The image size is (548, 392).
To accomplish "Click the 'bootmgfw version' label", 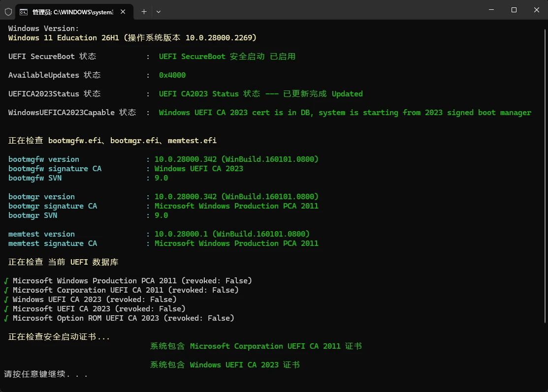I will click(x=44, y=159).
